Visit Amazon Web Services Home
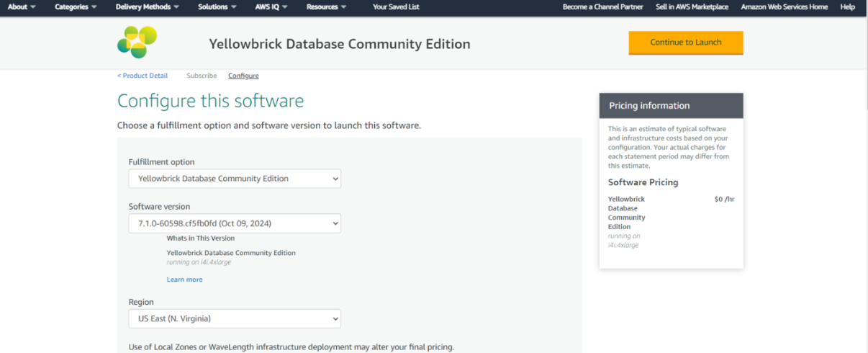Image resolution: width=868 pixels, height=353 pixels. click(x=784, y=7)
